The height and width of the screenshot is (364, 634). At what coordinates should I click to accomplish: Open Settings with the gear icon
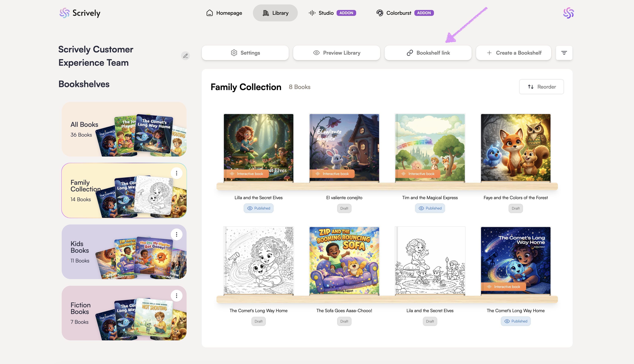[245, 53]
